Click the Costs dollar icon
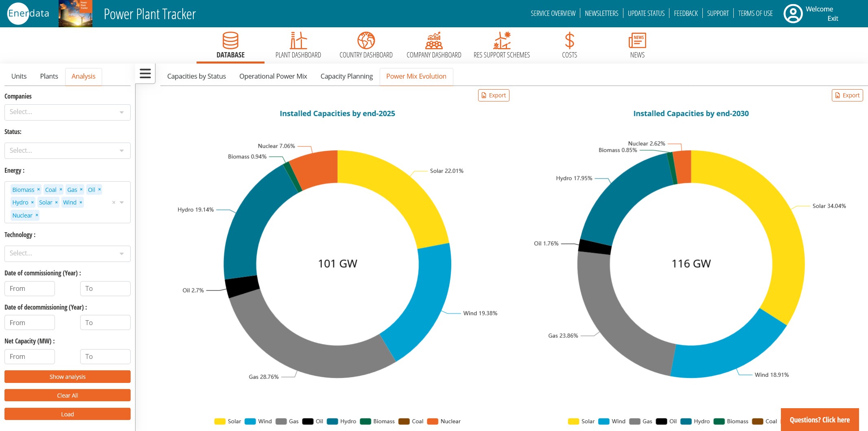This screenshot has width=868, height=431. click(x=569, y=41)
